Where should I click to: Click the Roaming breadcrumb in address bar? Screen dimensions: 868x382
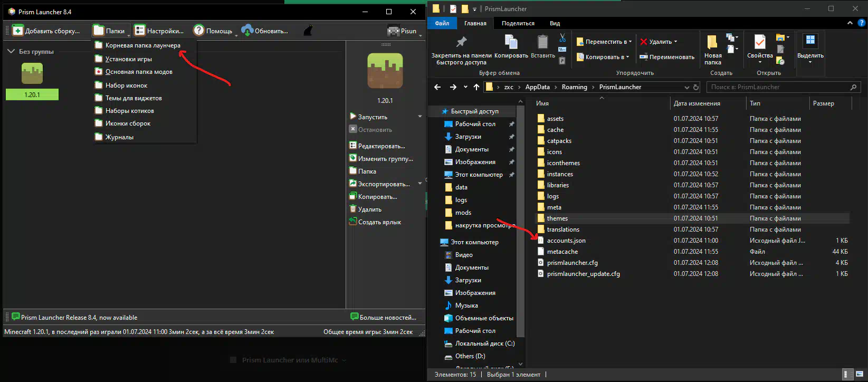click(574, 87)
